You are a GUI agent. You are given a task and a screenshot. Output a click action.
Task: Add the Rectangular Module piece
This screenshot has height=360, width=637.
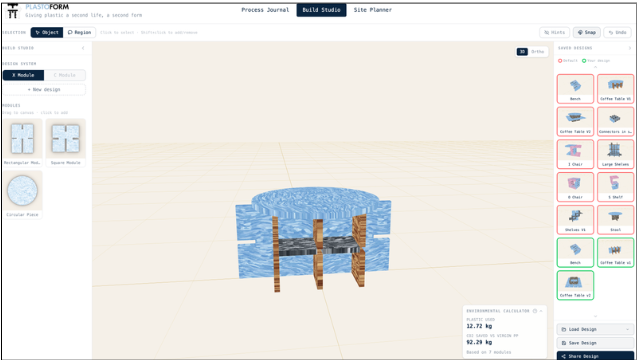(x=22, y=142)
